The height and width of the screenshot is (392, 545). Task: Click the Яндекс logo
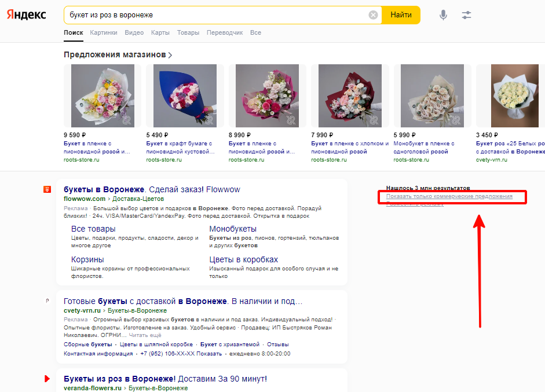[27, 14]
